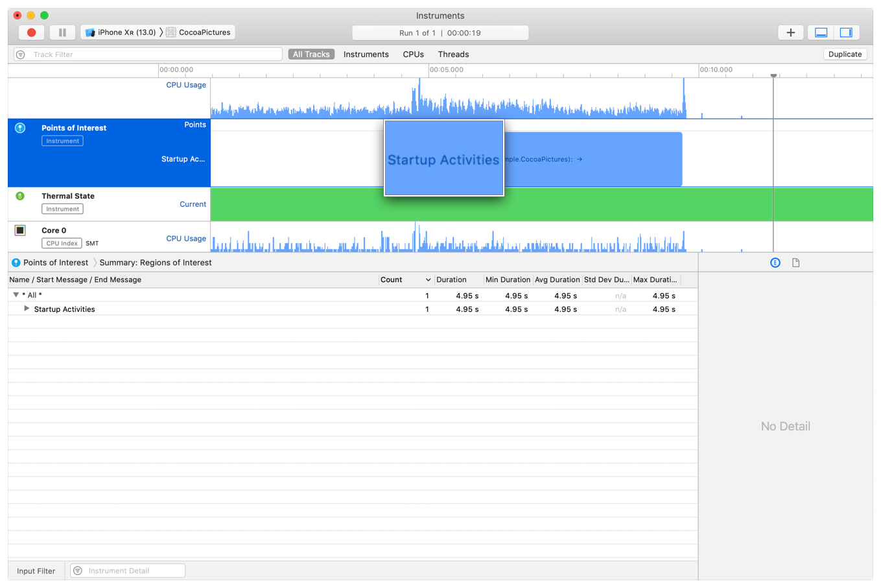The height and width of the screenshot is (588, 881).
Task: Click Instrument badge under Points of Interest
Action: (62, 141)
